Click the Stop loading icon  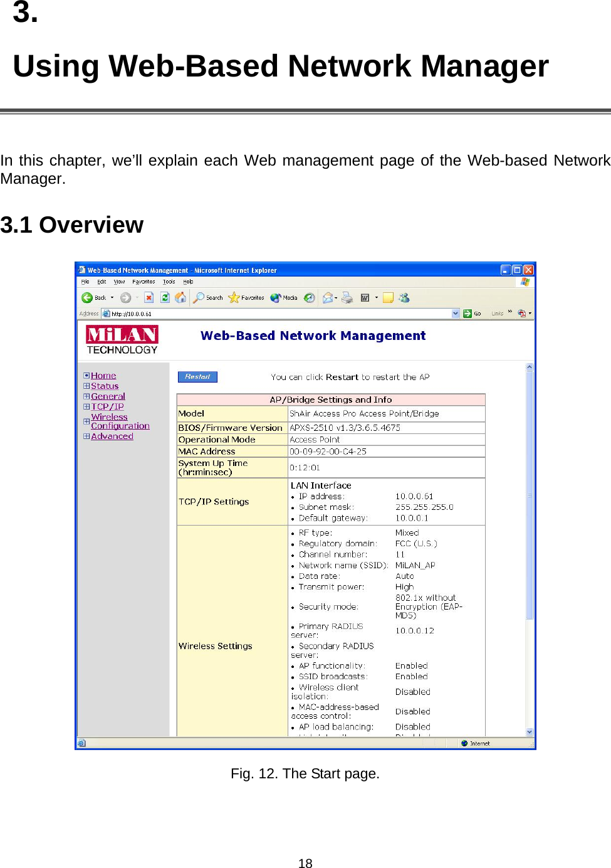point(149,297)
